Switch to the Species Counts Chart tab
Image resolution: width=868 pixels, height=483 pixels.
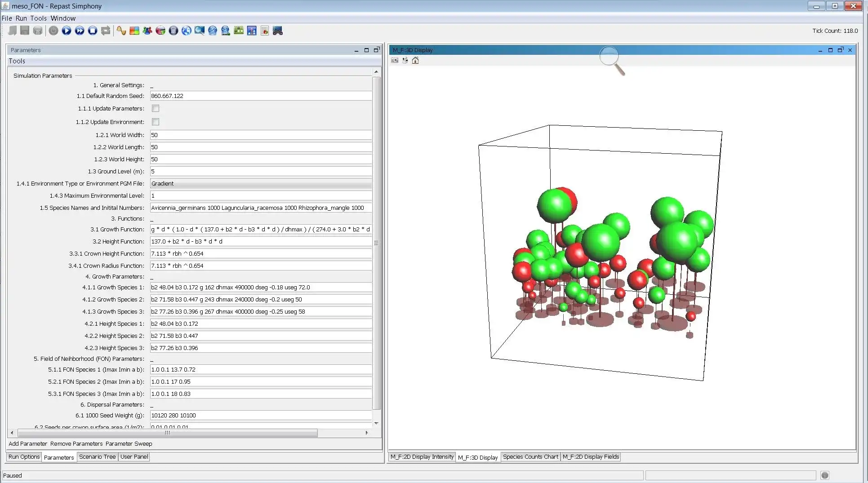tap(530, 457)
